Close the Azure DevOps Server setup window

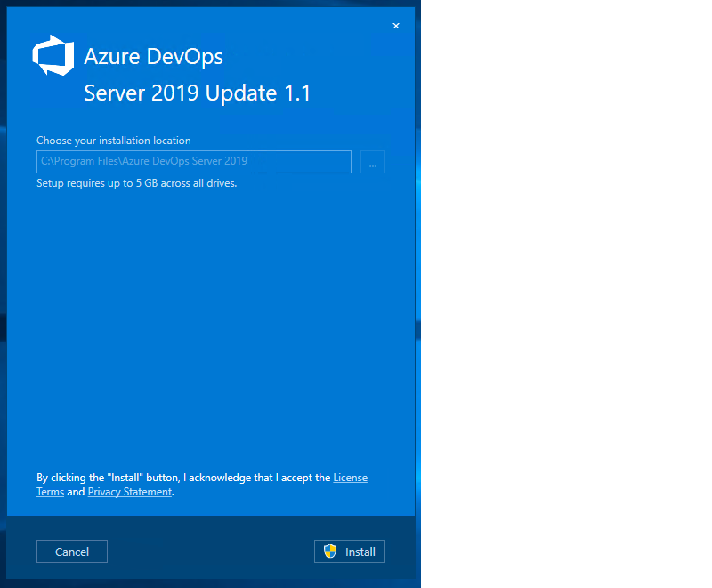pos(396,27)
